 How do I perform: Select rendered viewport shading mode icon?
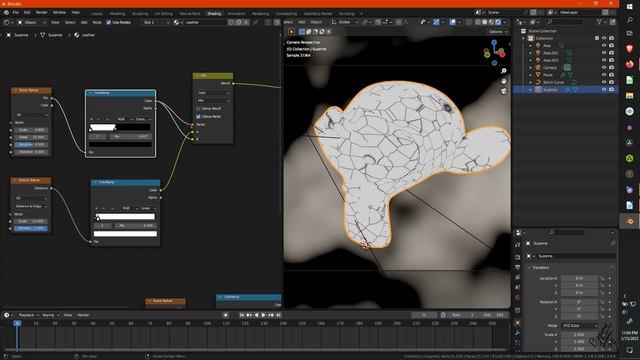click(x=498, y=22)
